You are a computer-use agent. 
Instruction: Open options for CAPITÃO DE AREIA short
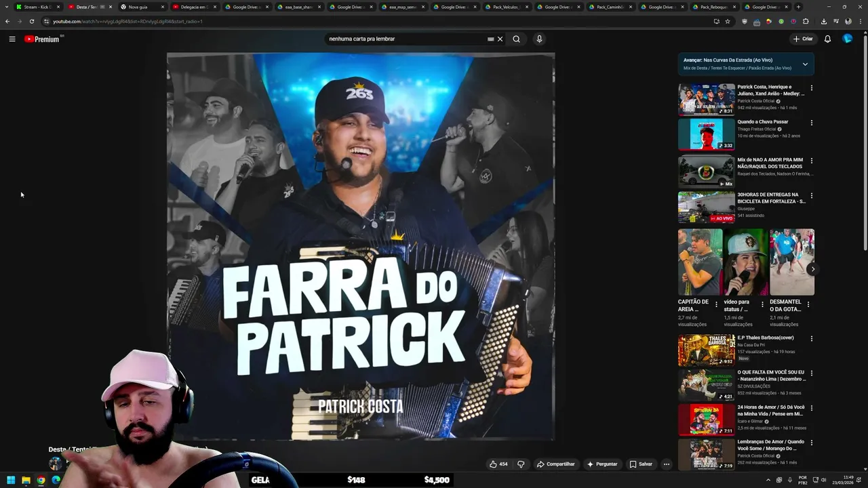(x=716, y=305)
